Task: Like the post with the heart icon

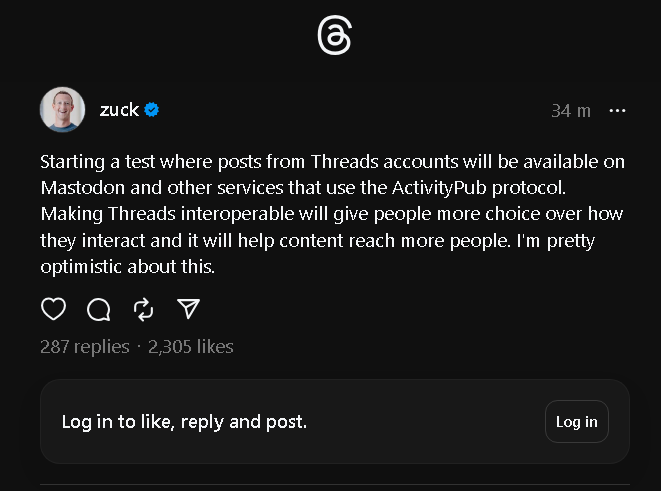Action: [53, 310]
